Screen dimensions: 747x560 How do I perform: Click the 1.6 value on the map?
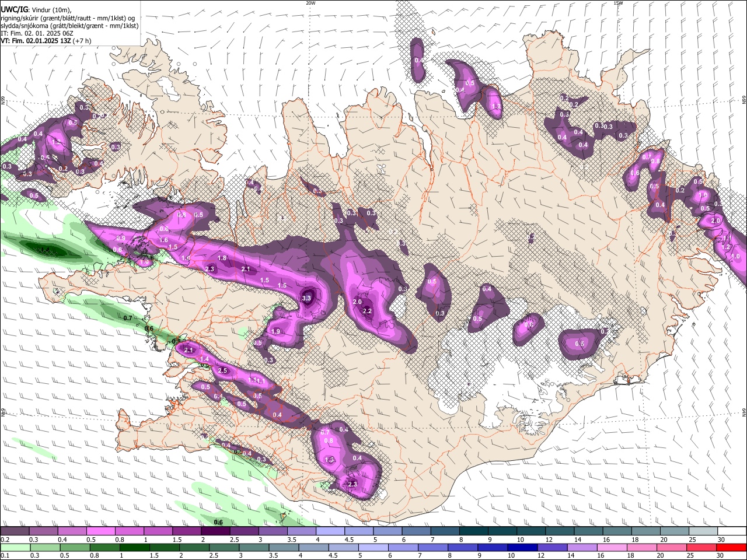click(x=164, y=240)
